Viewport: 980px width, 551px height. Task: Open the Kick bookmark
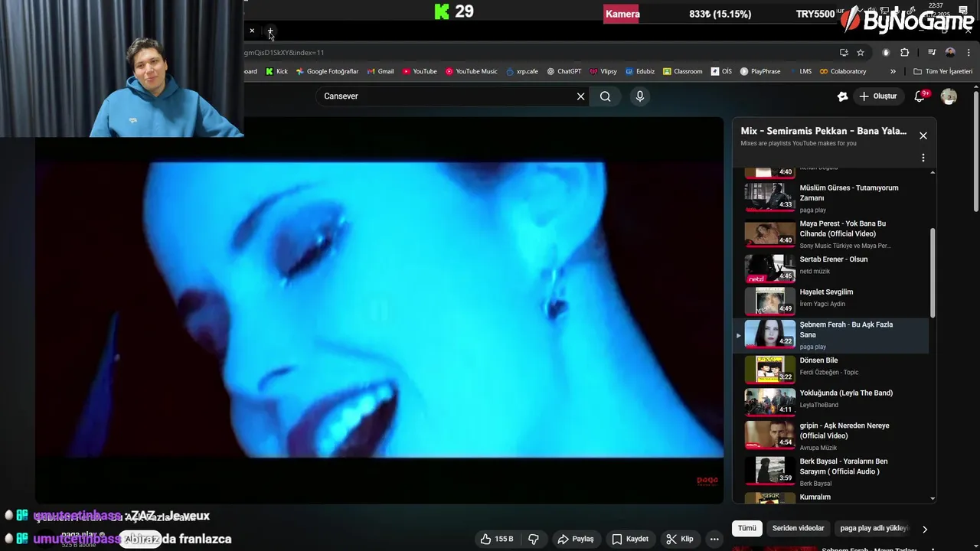pos(276,71)
